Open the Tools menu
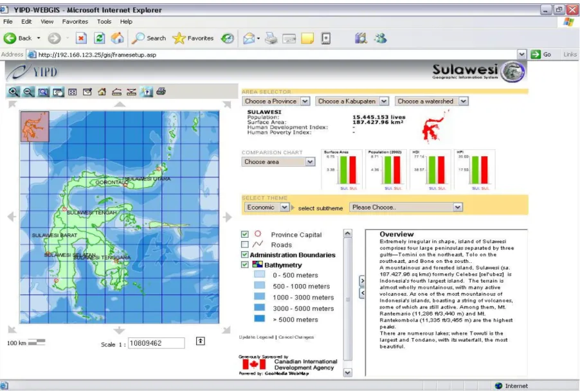This screenshot has width=580, height=392. click(104, 21)
